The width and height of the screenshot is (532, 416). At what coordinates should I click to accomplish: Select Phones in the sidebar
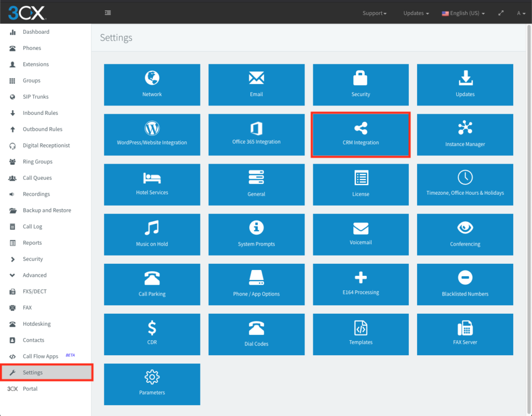pyautogui.click(x=46, y=48)
